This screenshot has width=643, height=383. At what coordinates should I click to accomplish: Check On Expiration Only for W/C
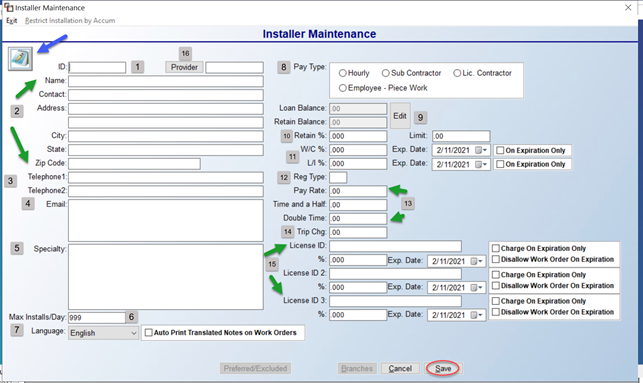point(500,150)
